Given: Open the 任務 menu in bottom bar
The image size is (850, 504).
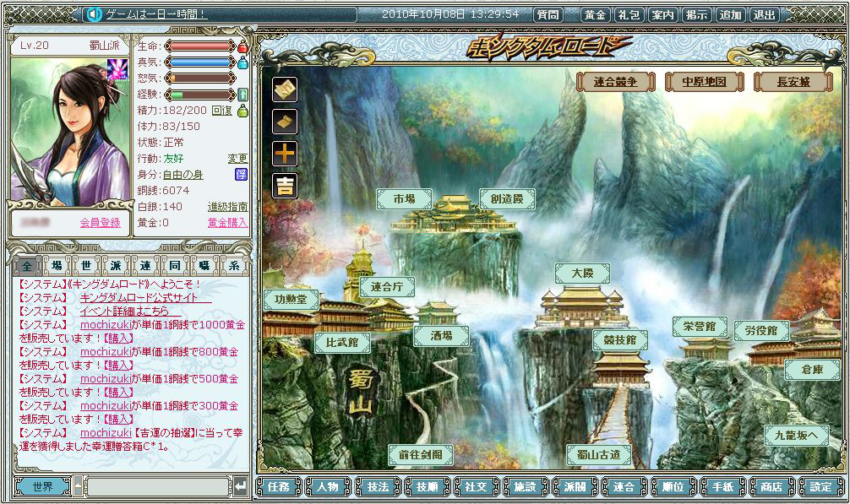Looking at the screenshot, I should click(x=278, y=487).
